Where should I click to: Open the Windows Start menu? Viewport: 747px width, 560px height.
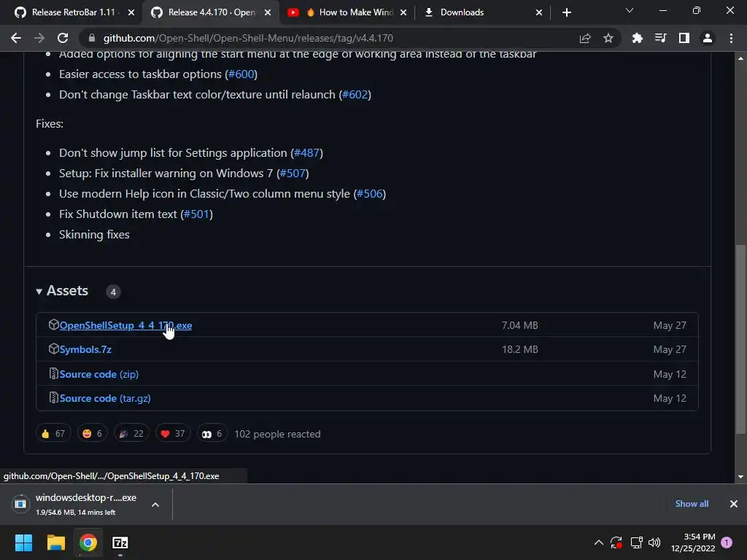[24, 542]
